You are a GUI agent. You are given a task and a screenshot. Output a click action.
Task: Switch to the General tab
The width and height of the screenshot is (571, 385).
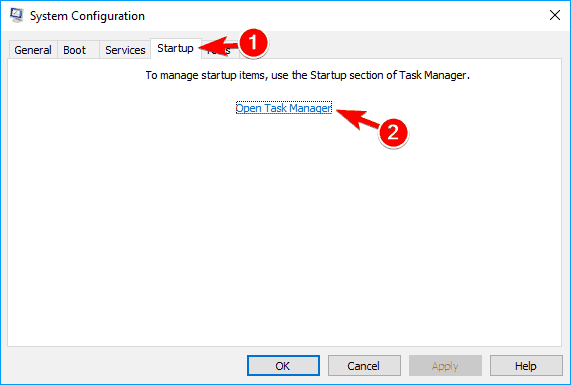(33, 50)
